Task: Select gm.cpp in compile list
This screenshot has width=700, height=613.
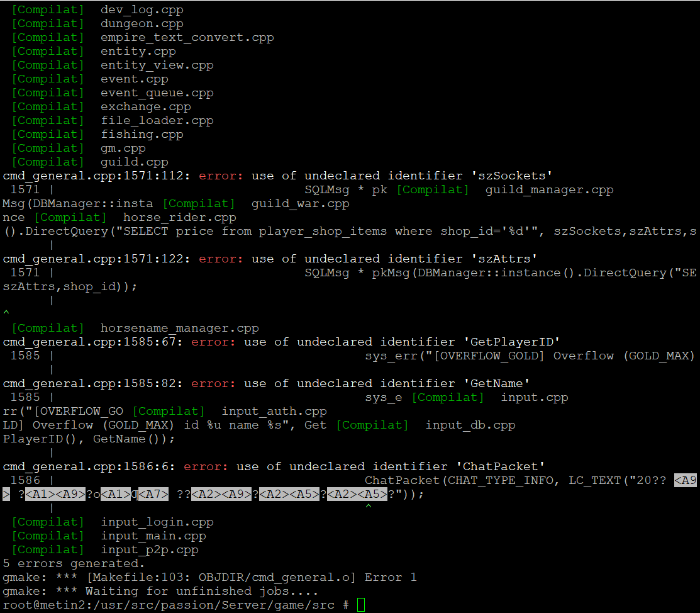Action: (123, 149)
